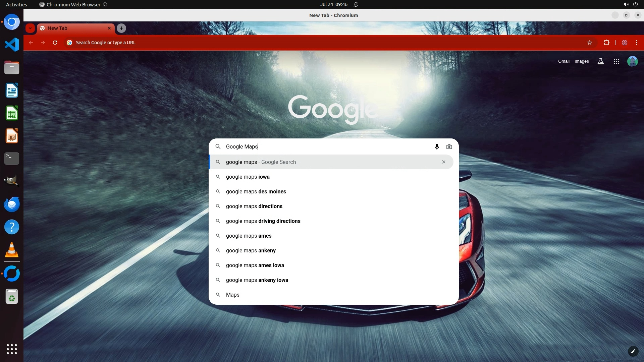644x362 pixels.
Task: Open search by image camera icon
Action: tap(449, 147)
